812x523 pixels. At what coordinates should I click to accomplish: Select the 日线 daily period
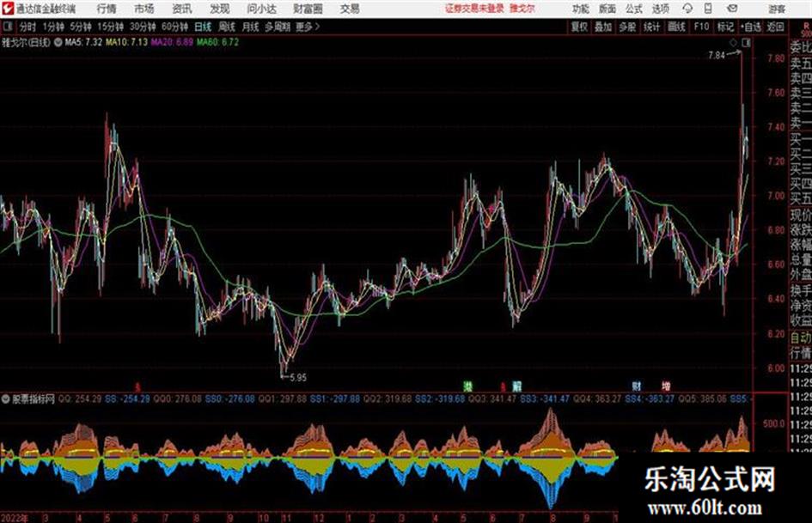203,27
